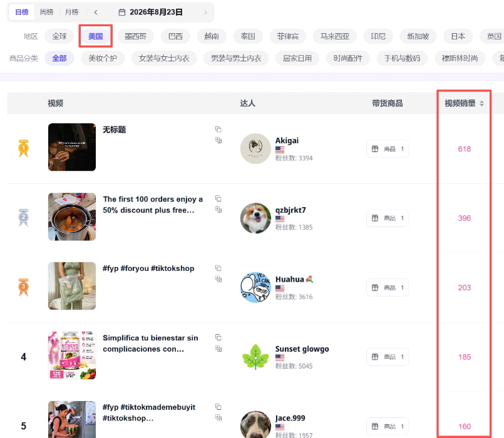
Task: Select 时尚配件 product category
Action: coord(347,58)
